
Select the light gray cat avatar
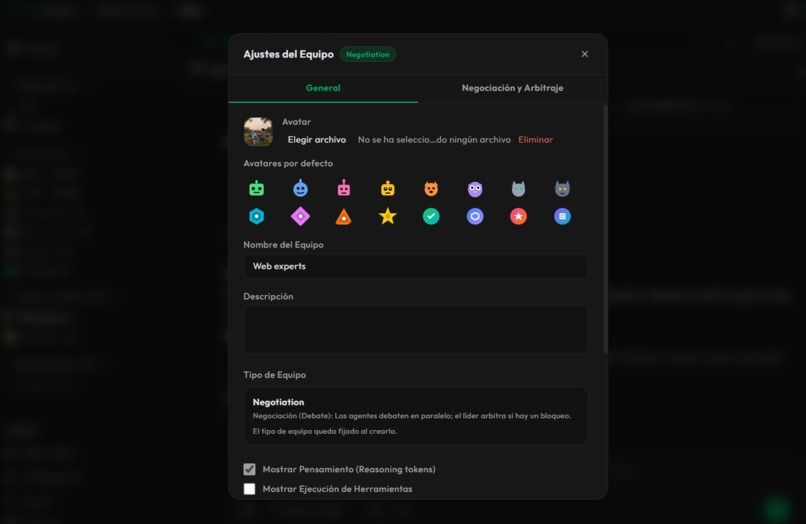click(519, 189)
